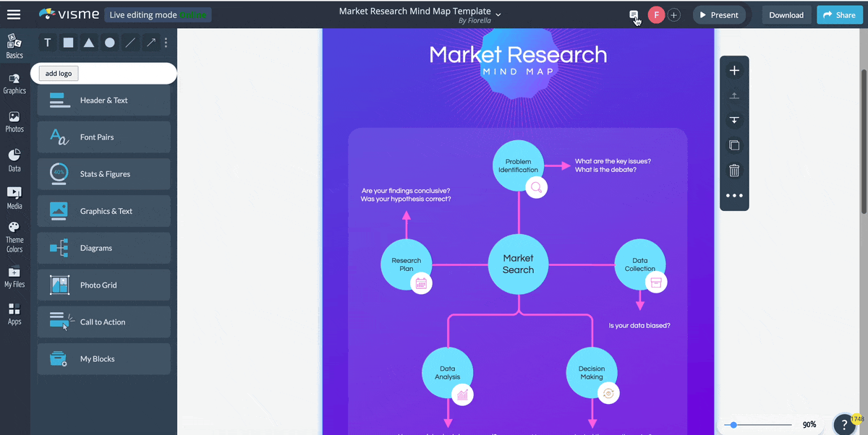Expand the project title dropdown arrow
This screenshot has height=435, width=868.
(498, 14)
